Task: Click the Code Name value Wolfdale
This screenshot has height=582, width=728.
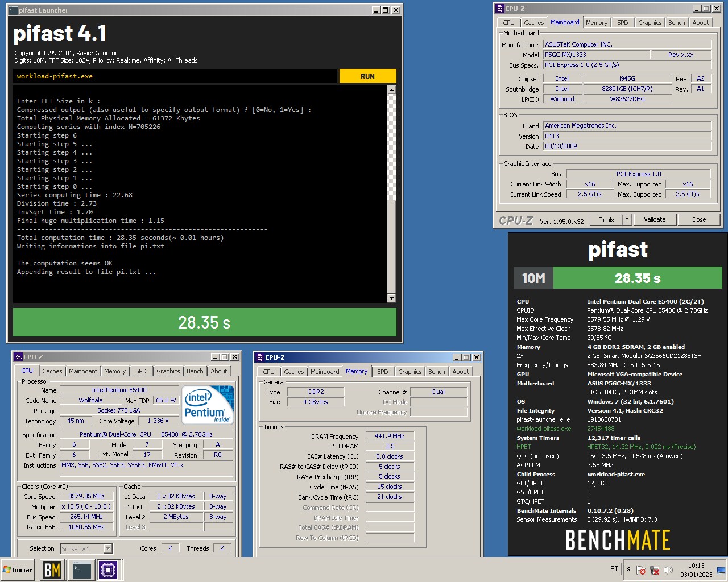Action: [91, 400]
